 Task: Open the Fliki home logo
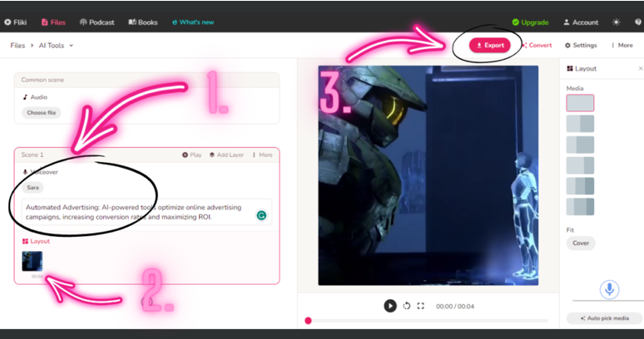click(x=15, y=22)
